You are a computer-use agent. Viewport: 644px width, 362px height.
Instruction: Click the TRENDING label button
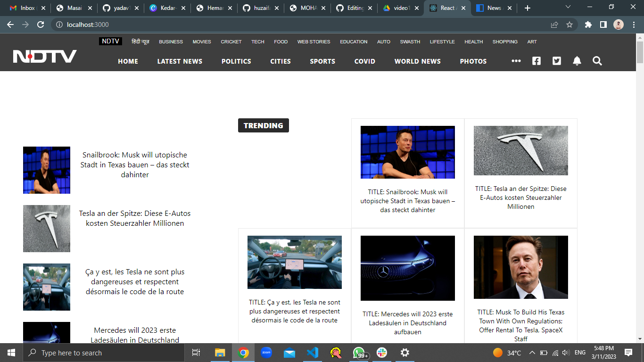[264, 125]
